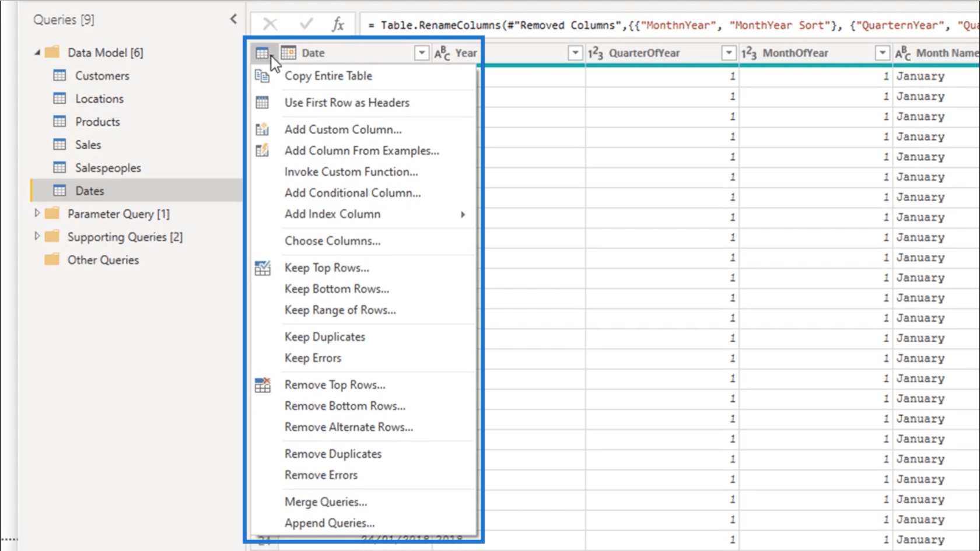The width and height of the screenshot is (980, 551).
Task: Click the MonthOfYear number type icon
Action: click(749, 53)
